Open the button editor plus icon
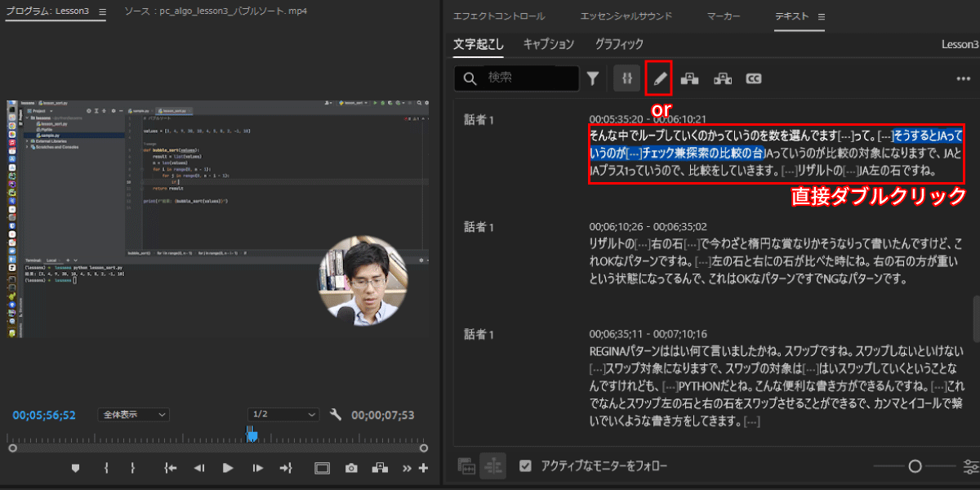 pos(423,468)
